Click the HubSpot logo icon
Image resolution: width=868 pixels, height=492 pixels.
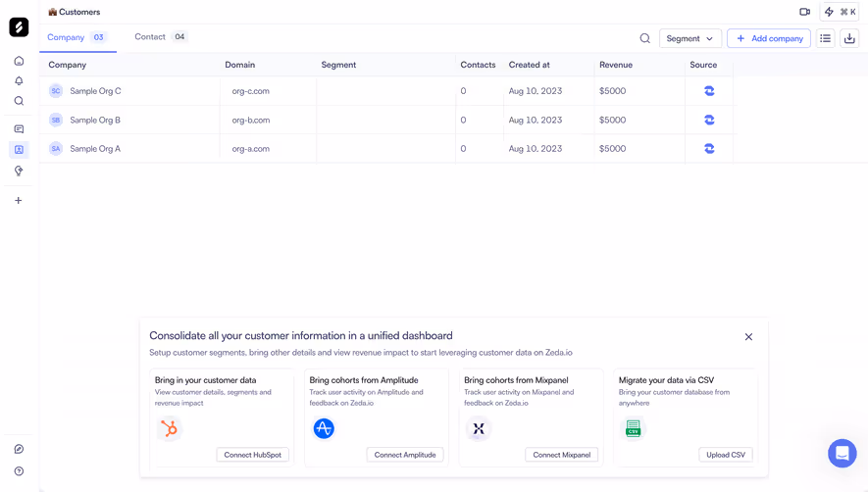[x=169, y=428]
